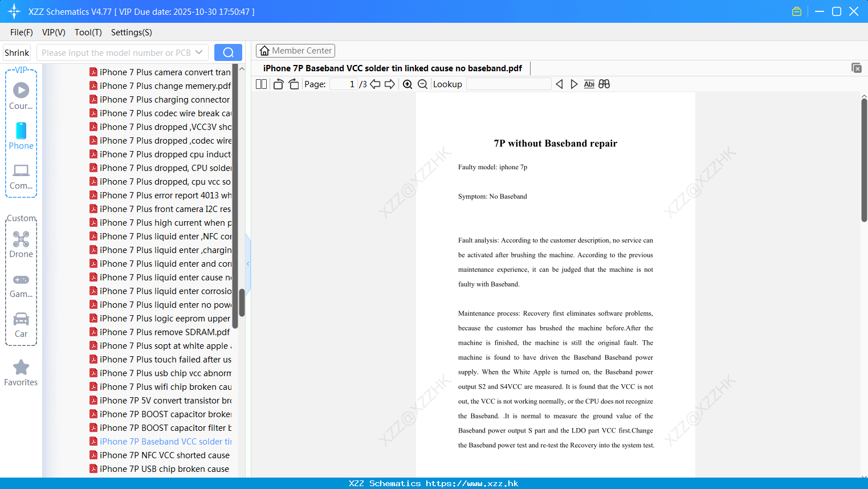
Task: Toggle whole-word match Abi icon
Action: pos(589,84)
